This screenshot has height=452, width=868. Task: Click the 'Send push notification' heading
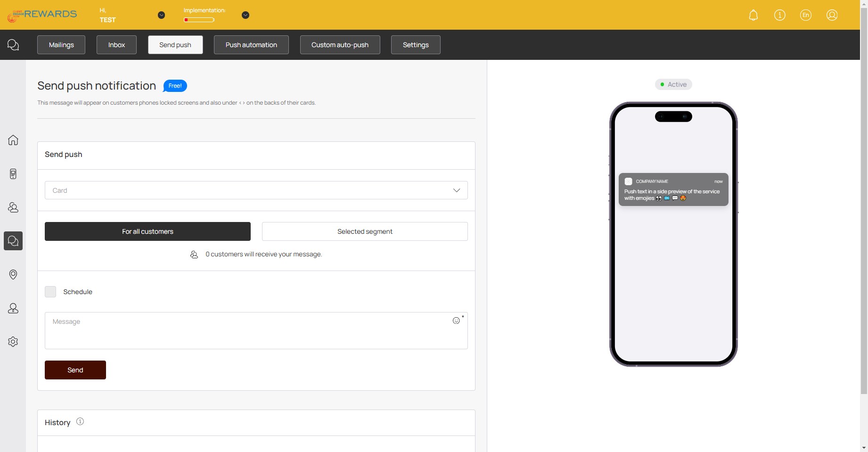97,86
